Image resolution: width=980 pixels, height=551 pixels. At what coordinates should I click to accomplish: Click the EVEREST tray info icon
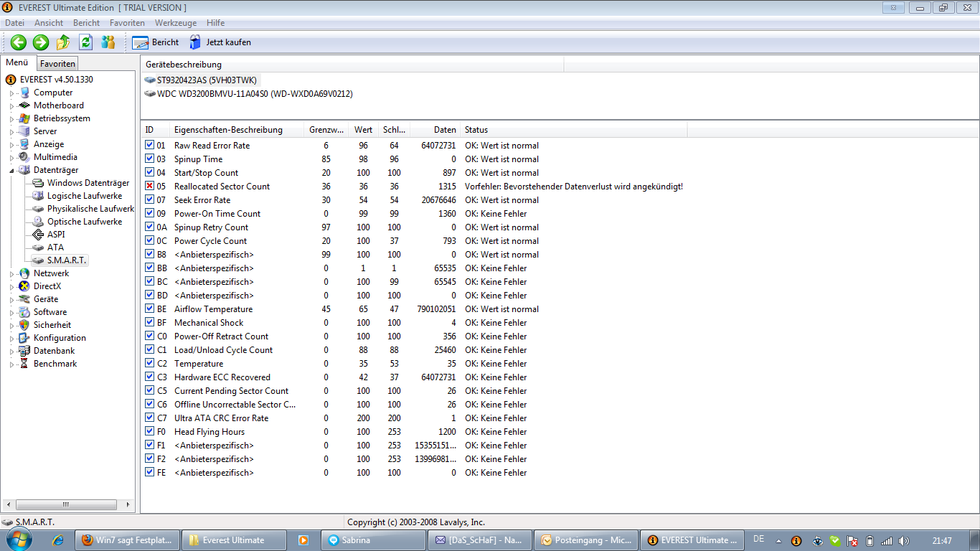(796, 541)
